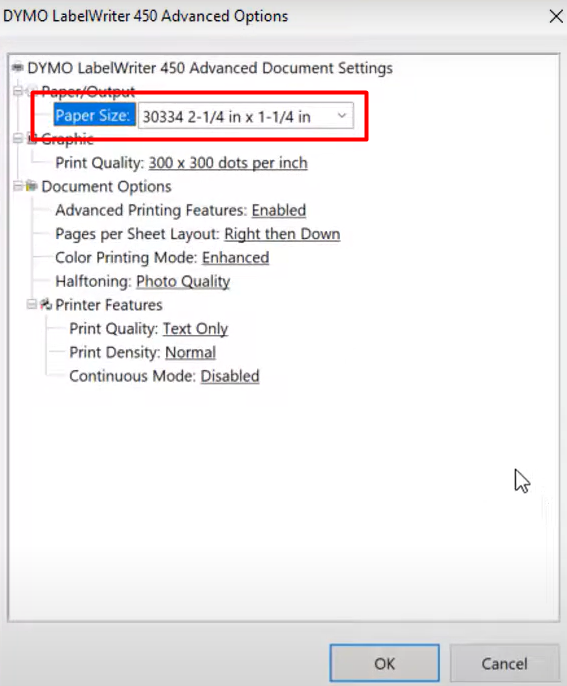The image size is (567, 686).
Task: Change Advanced Printing Features Enabled setting
Action: [279, 210]
